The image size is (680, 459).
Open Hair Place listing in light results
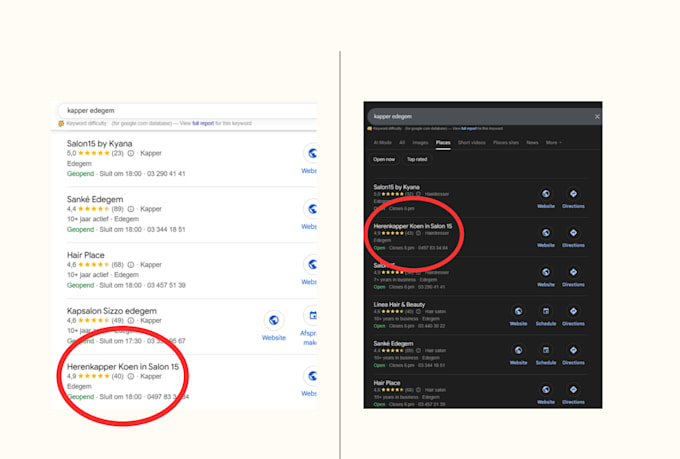click(85, 255)
